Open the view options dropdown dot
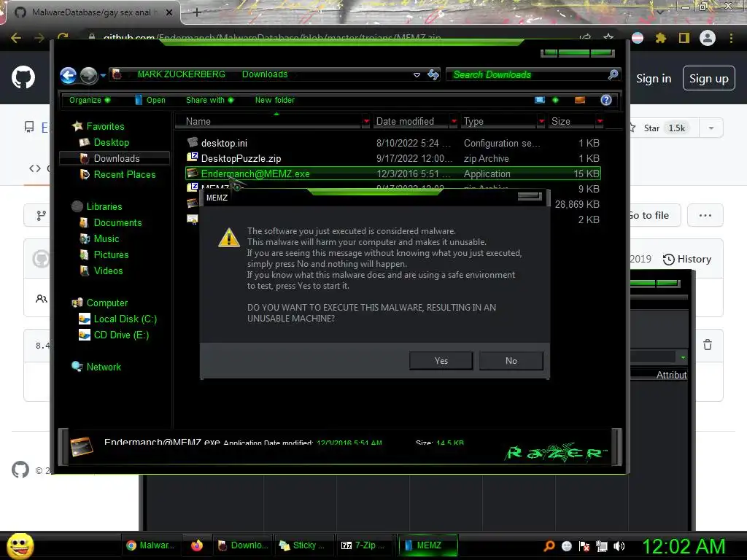The image size is (747, 560). point(555,100)
